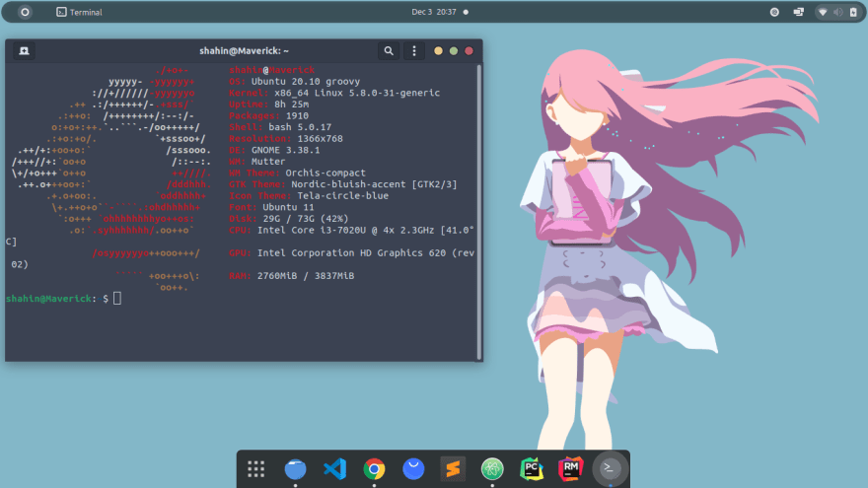
Task: Launch Visual Studio Code from dock
Action: (334, 469)
